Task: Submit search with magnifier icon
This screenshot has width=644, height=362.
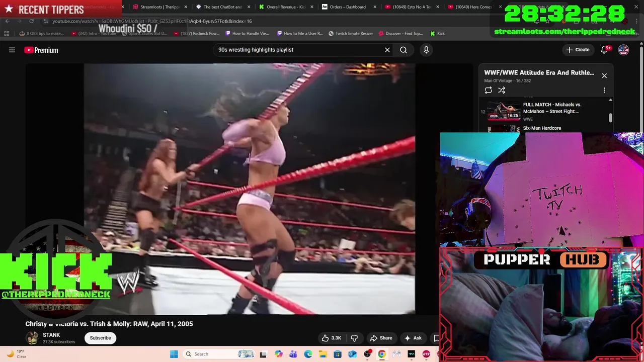Action: (404, 50)
